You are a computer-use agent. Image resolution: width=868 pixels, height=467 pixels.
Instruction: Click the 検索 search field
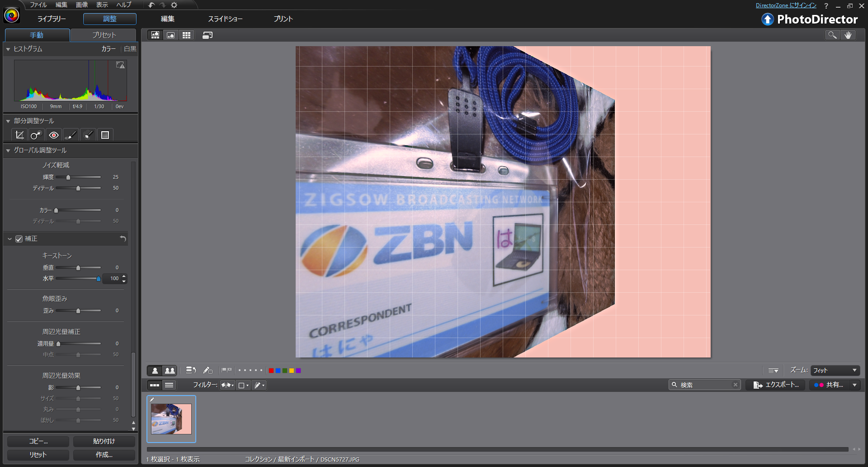pos(705,385)
